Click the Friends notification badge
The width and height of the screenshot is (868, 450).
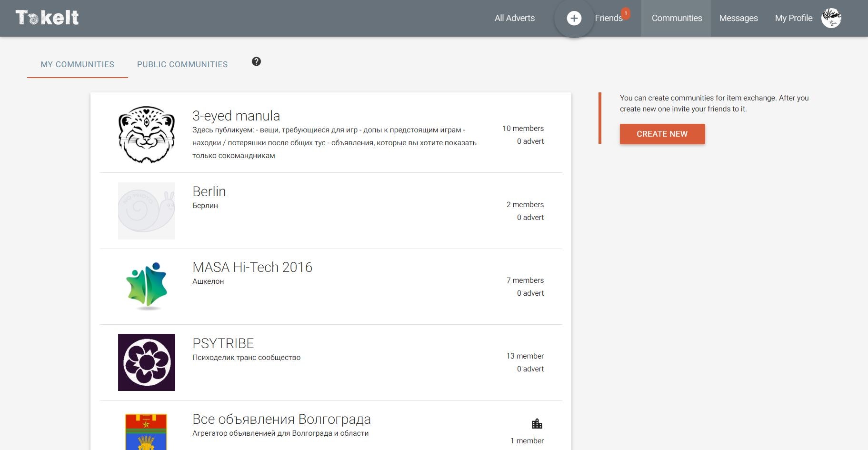pos(626,13)
